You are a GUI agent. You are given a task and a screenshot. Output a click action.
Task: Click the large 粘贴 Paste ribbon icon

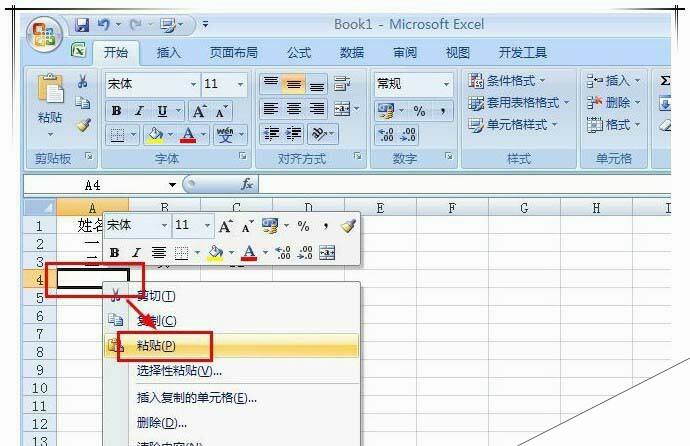click(x=51, y=90)
